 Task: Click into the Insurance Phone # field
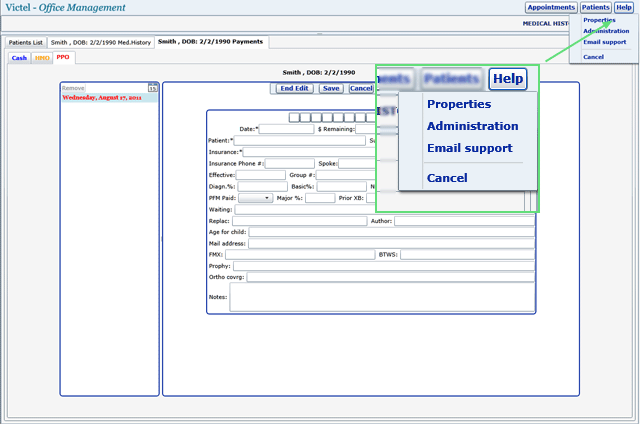pyautogui.click(x=290, y=163)
